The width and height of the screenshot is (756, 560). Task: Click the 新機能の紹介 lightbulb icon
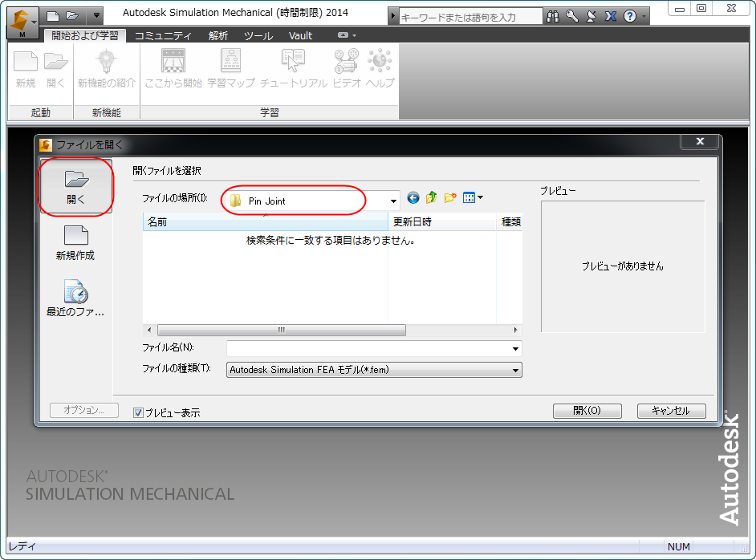click(x=107, y=70)
